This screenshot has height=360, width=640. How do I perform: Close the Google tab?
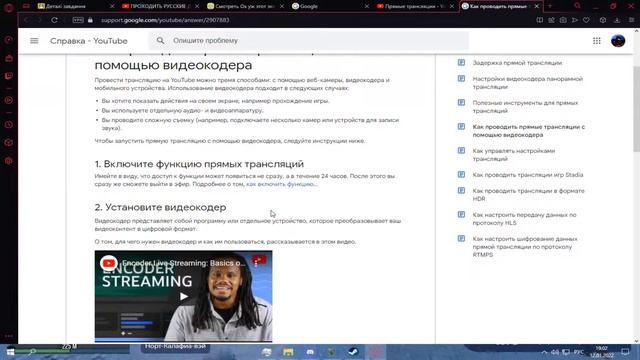(367, 6)
